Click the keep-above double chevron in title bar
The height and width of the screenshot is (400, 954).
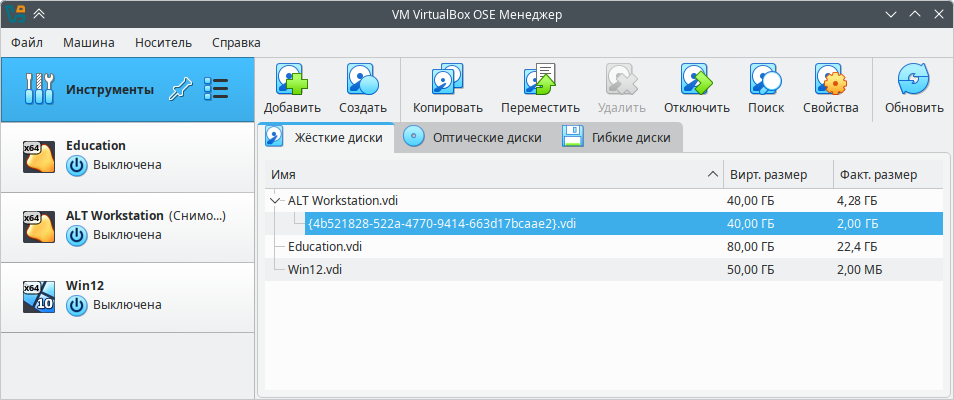click(39, 13)
